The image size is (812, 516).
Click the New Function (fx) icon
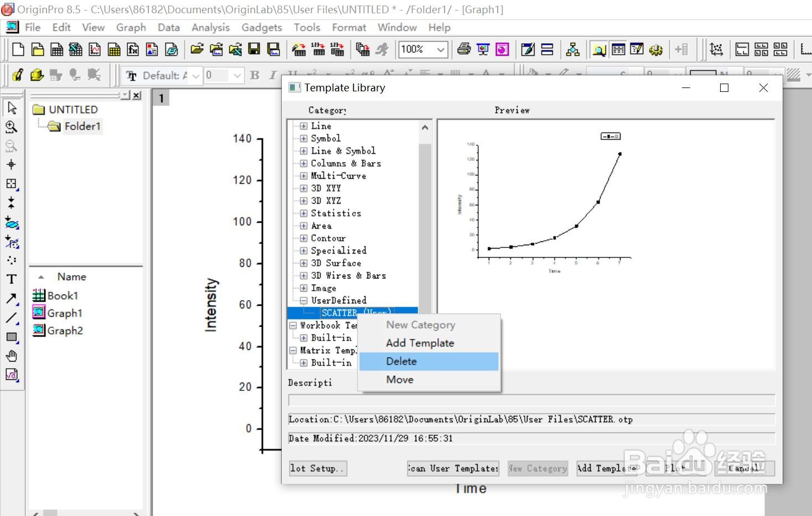[x=133, y=50]
